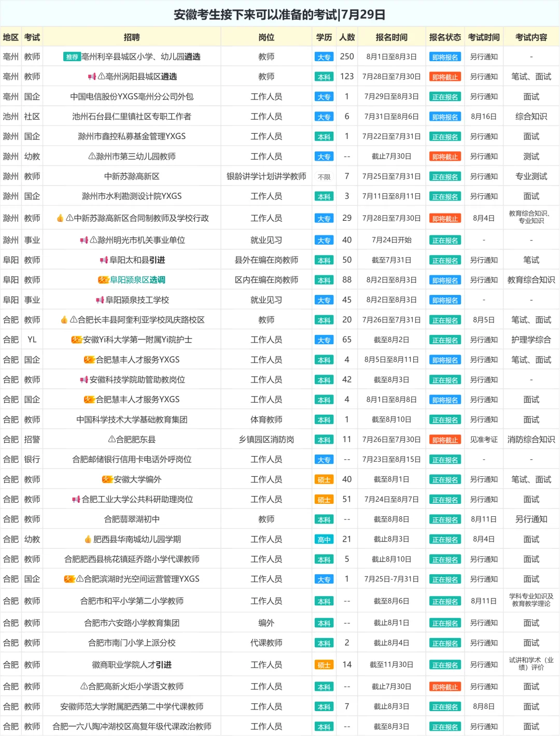Click the 大专 badge in 中国电信股份YXGS亳州分公司 row
The width and height of the screenshot is (560, 736).
324,97
